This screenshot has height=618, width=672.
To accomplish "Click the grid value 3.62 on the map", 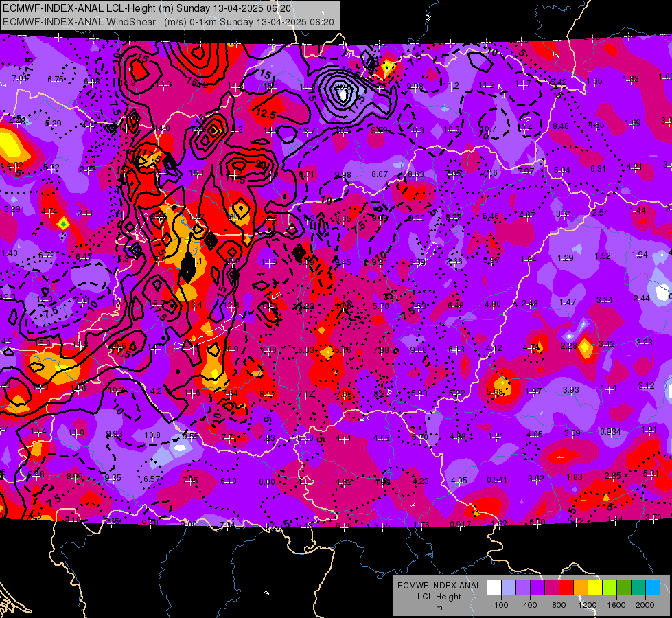I will [536, 478].
